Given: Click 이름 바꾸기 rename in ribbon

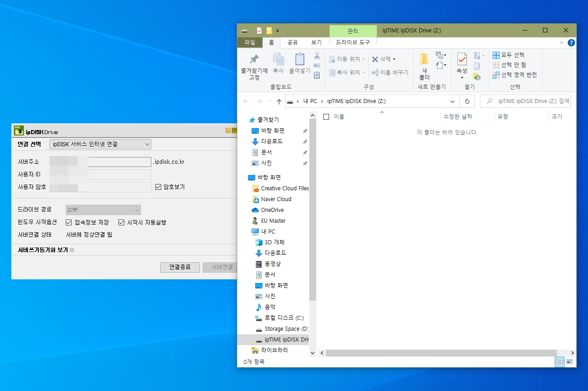Looking at the screenshot, I should point(390,72).
